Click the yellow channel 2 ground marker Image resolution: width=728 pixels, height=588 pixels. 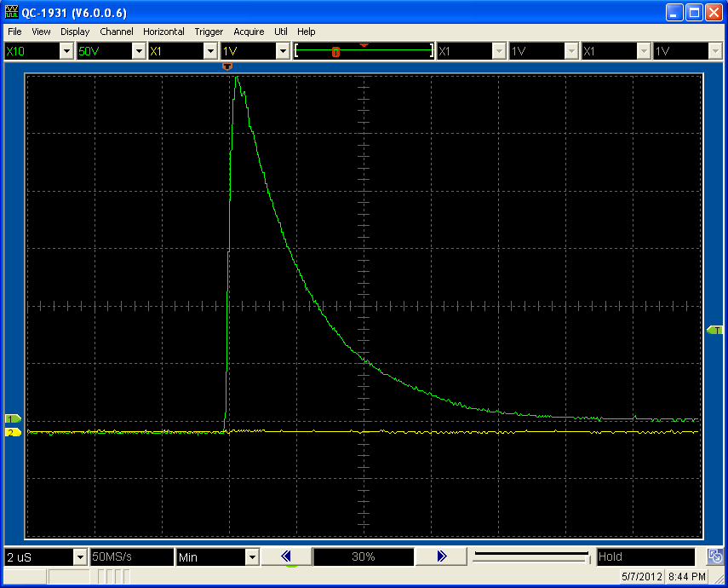click(13, 433)
